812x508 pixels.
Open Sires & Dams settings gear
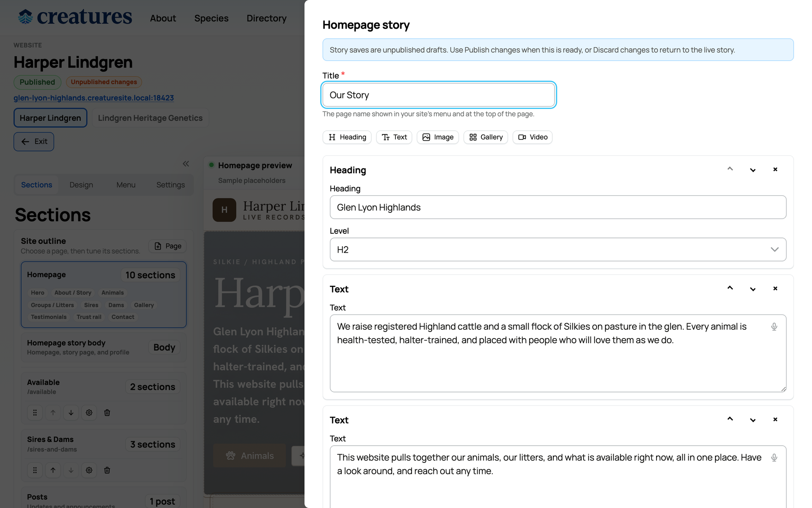point(89,470)
